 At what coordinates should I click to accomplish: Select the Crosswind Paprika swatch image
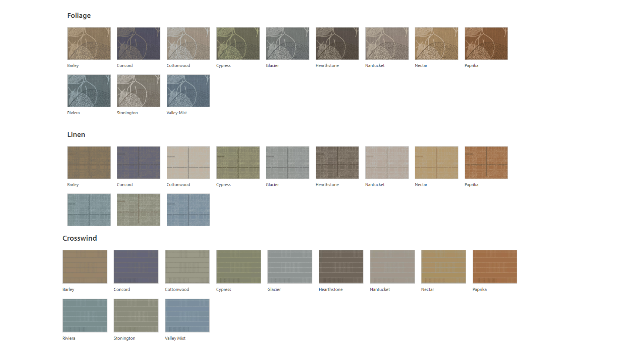pyautogui.click(x=495, y=267)
